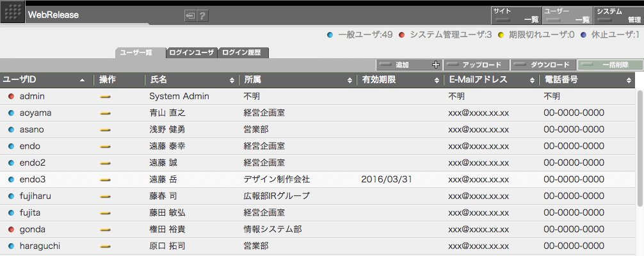Click the アップロード button

476,65
